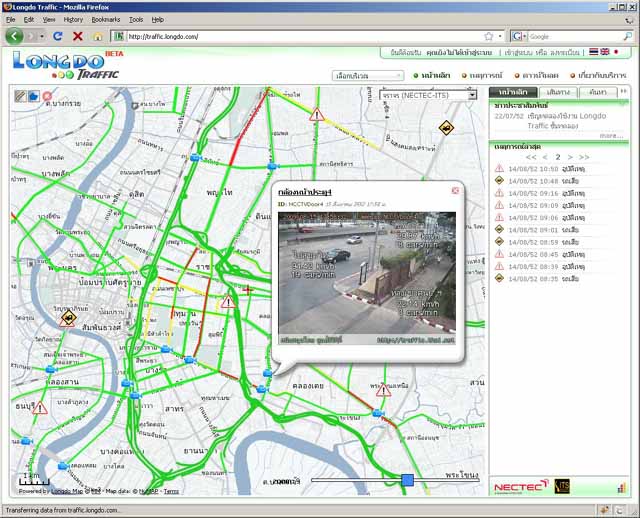The height and width of the screenshot is (518, 640).
Task: Switch language using the UK flag
Action: coord(605,52)
